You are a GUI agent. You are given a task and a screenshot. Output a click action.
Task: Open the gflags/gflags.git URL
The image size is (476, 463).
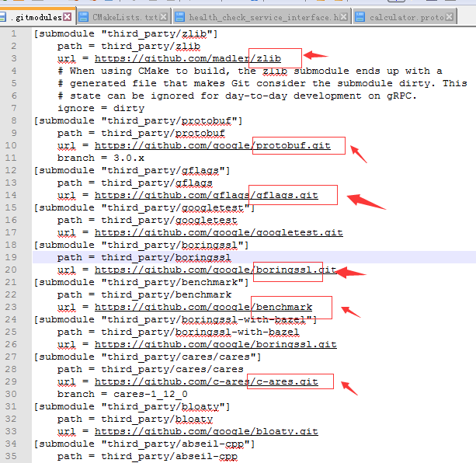[207, 195]
